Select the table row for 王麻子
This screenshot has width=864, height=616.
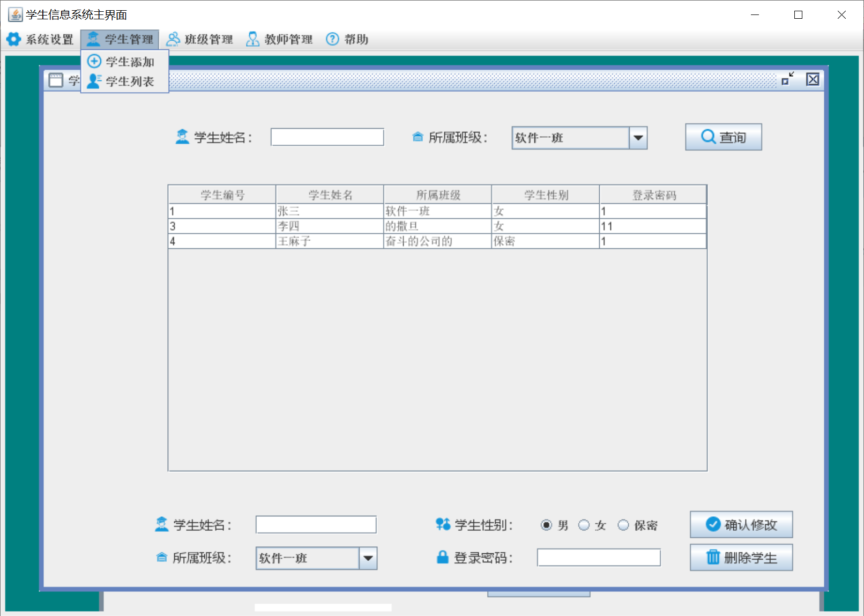(437, 241)
